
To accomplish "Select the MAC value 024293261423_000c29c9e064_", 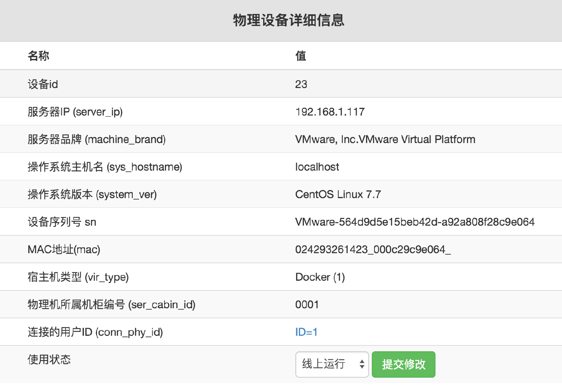I will coord(373,249).
